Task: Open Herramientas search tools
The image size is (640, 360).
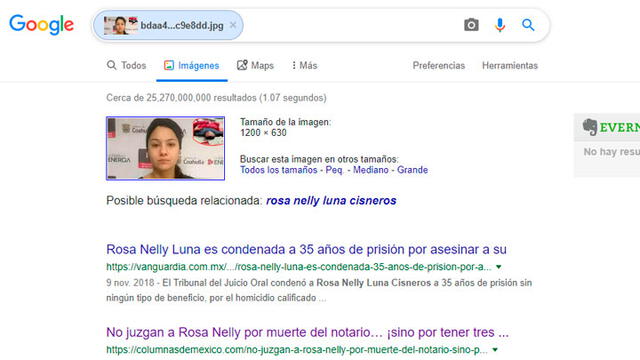Action: [x=510, y=65]
